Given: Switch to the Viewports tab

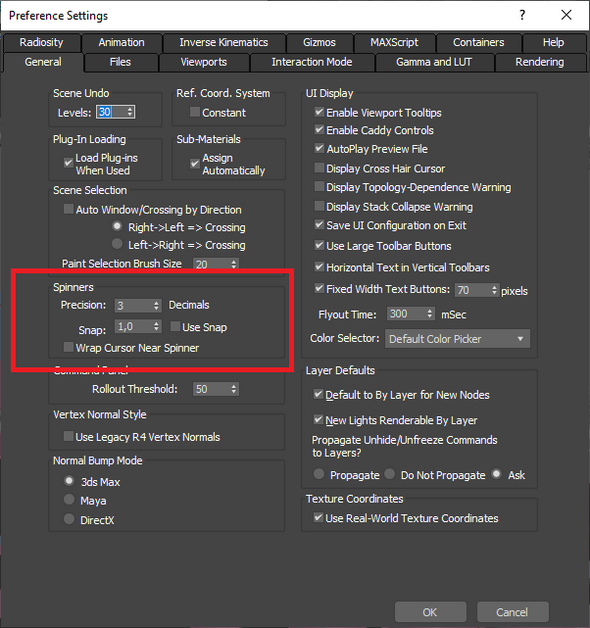Looking at the screenshot, I should click(x=204, y=62).
